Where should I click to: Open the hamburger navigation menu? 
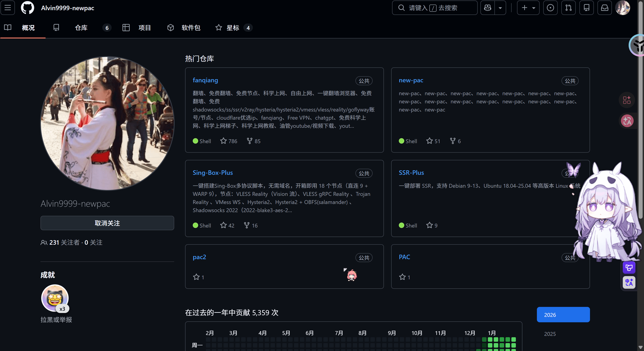click(8, 8)
